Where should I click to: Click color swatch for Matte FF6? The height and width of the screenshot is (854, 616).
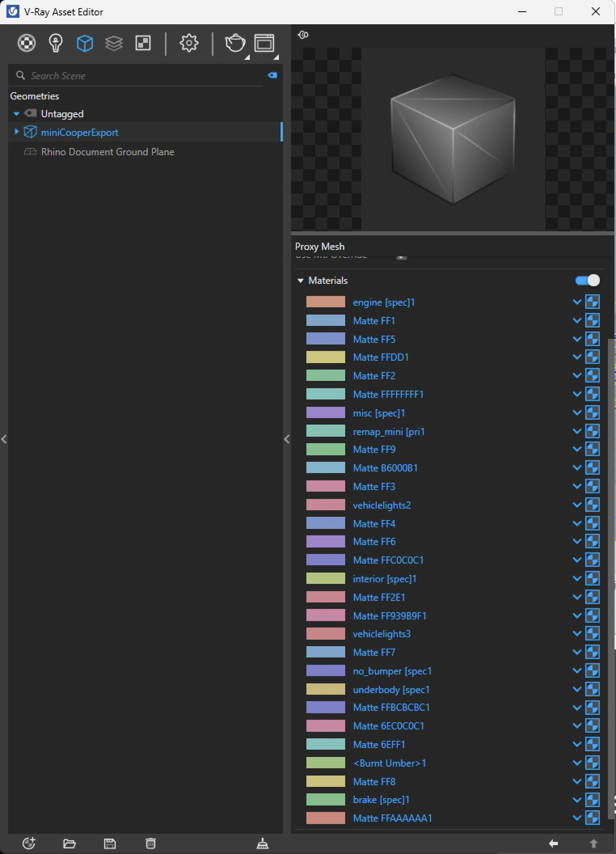325,541
